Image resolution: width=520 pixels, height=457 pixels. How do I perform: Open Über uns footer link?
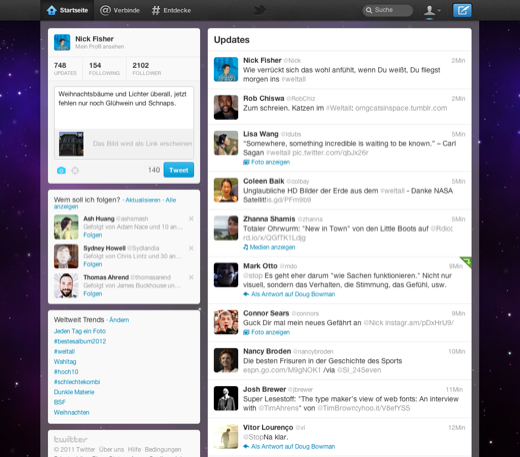(111, 450)
